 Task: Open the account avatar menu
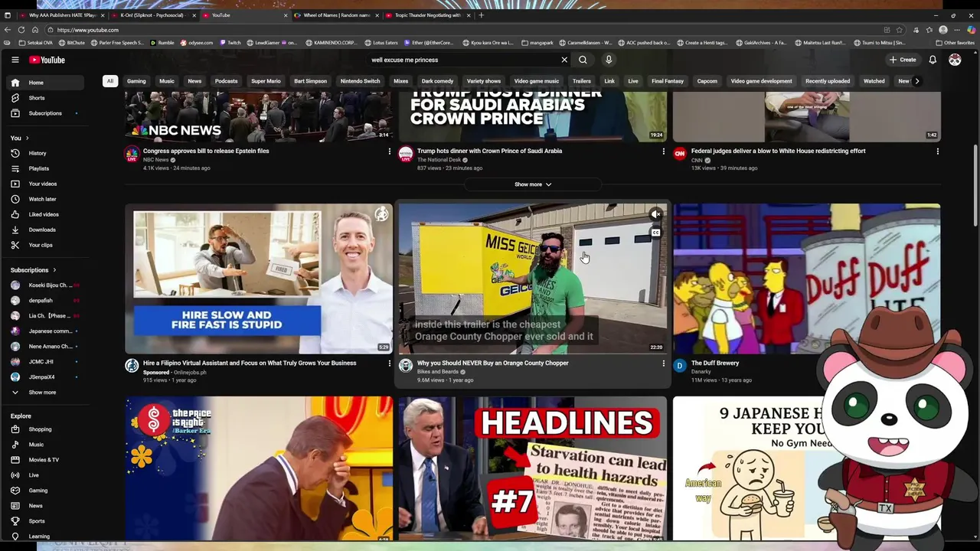pos(955,60)
